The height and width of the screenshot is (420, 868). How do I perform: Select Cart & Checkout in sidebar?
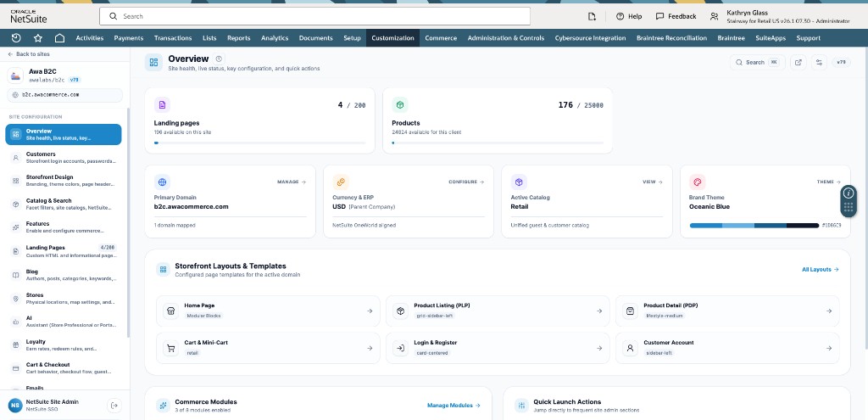coord(64,368)
